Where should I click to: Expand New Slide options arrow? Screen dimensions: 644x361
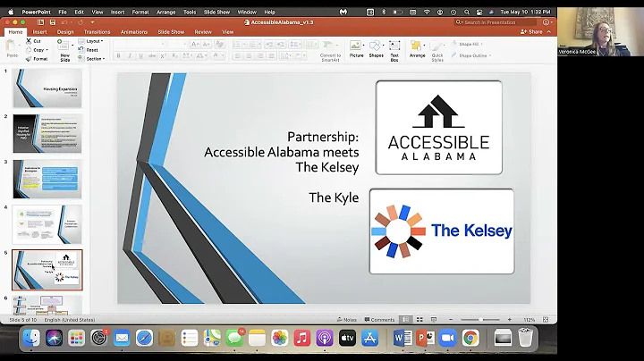pyautogui.click(x=72, y=45)
